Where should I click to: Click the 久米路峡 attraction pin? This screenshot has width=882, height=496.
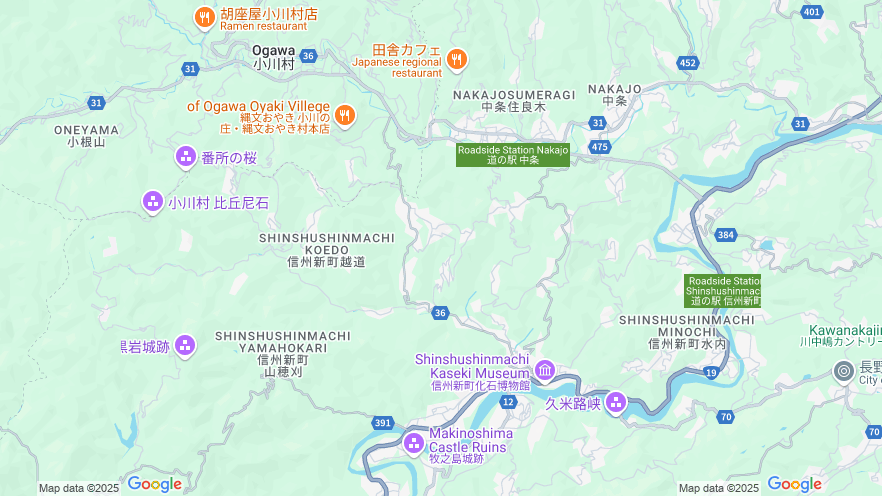tap(616, 403)
